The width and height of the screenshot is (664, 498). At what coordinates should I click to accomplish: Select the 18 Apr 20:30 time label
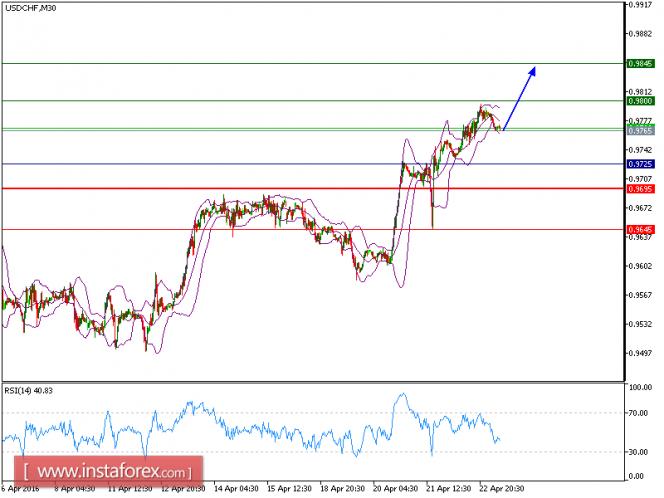342,488
